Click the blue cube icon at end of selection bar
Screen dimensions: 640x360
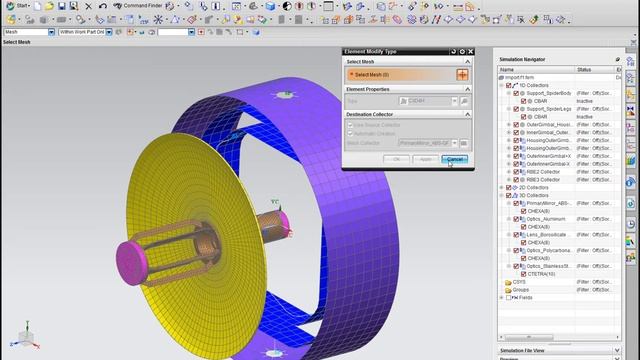tap(256, 32)
